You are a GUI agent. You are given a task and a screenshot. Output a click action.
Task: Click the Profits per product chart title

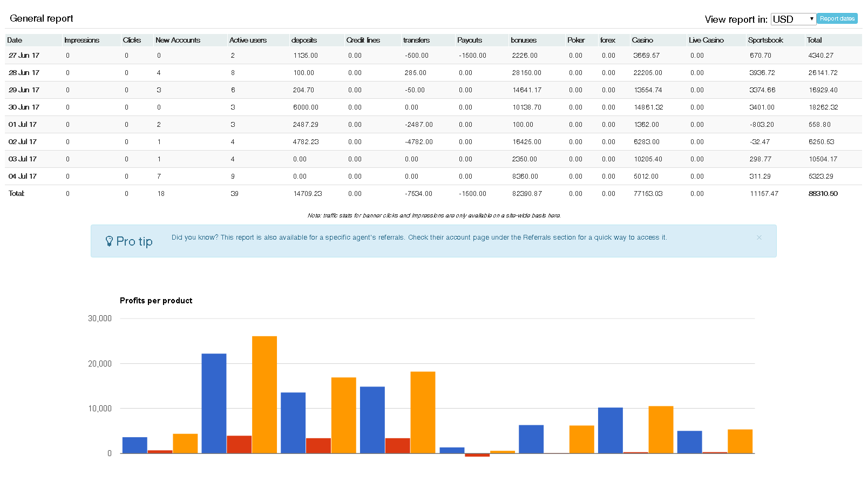click(x=156, y=301)
